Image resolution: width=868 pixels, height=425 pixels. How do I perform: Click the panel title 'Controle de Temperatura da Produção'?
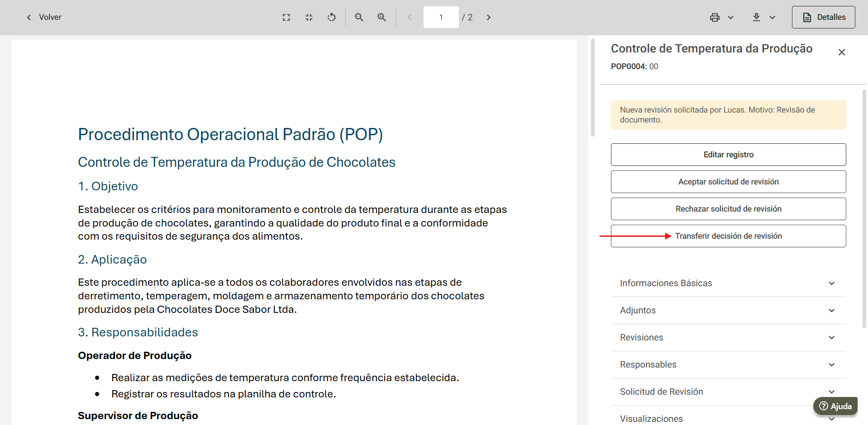click(711, 48)
